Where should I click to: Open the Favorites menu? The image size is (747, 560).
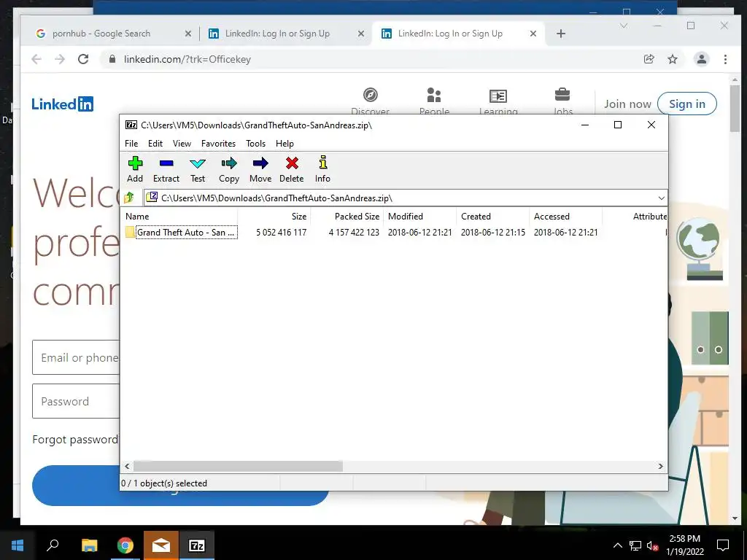tap(218, 144)
